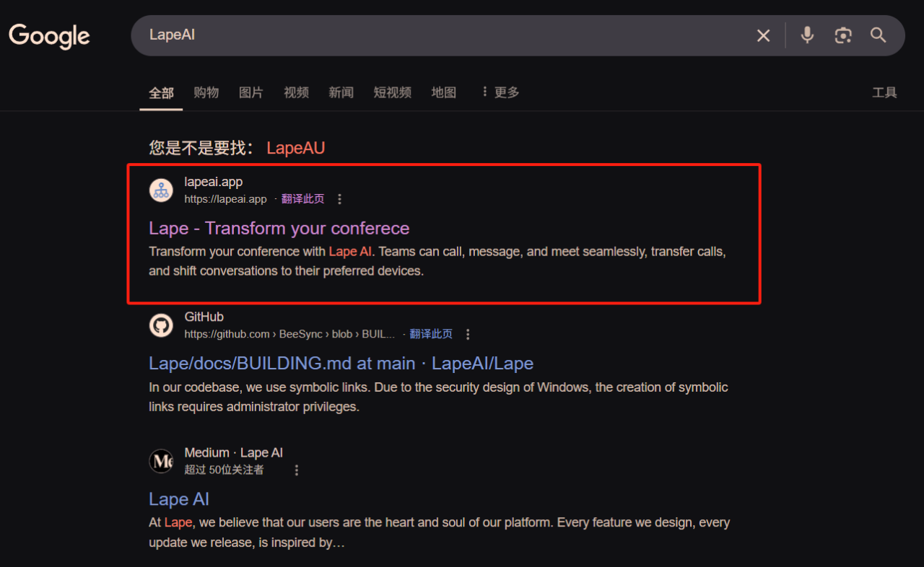
Task: Submit search with magnifying glass icon
Action: tap(878, 35)
